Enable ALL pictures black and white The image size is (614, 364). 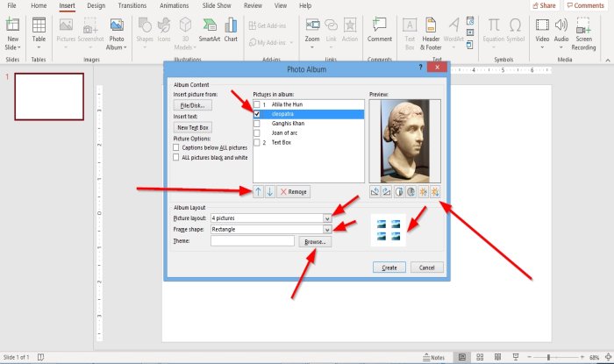coord(176,157)
